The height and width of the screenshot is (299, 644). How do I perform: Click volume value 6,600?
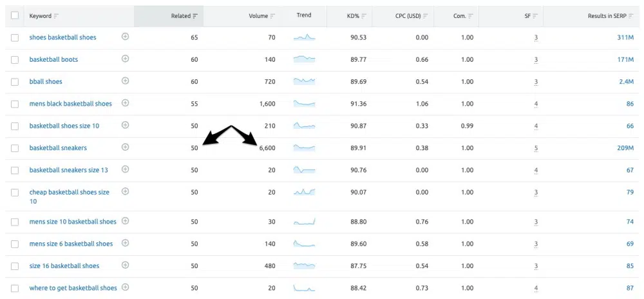[267, 148]
